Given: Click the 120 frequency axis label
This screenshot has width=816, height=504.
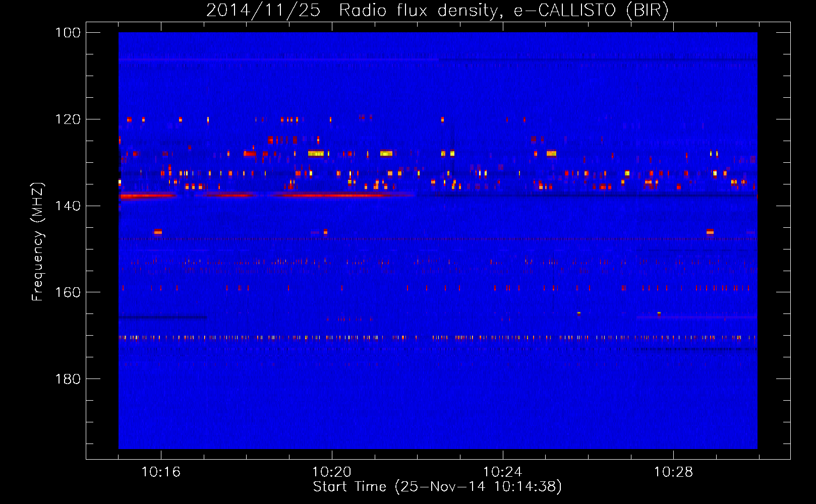Looking at the screenshot, I should coord(68,119).
